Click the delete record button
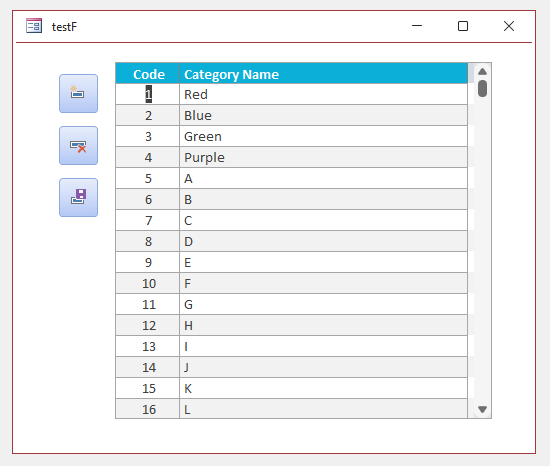This screenshot has width=550, height=466. pyautogui.click(x=78, y=146)
